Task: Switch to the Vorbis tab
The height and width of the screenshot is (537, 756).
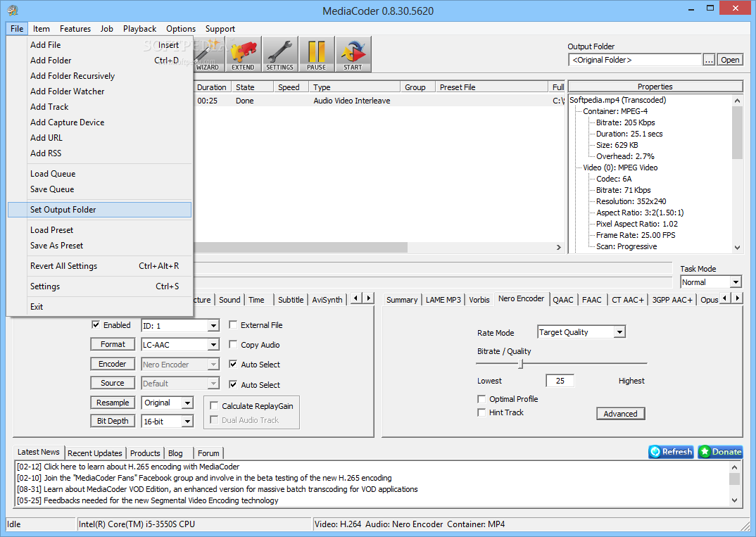Action: (479, 300)
